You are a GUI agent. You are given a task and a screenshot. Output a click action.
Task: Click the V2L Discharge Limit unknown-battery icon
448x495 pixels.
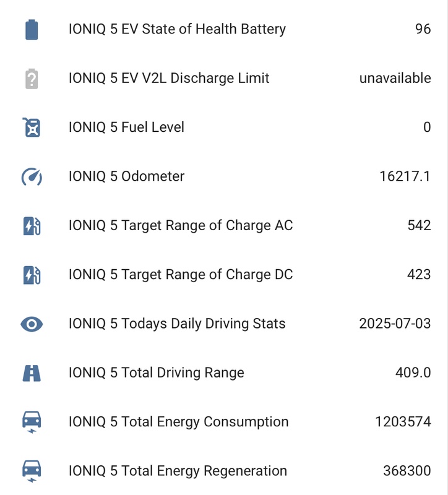click(x=32, y=79)
